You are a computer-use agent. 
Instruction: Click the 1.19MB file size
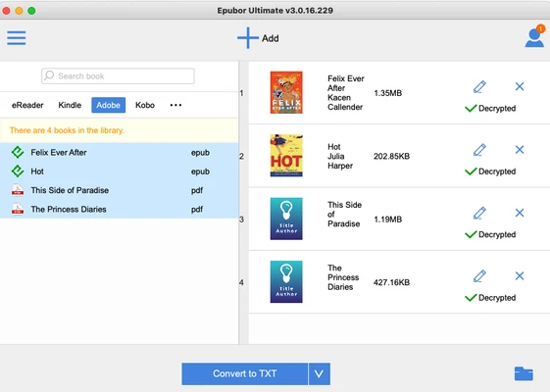coord(387,220)
